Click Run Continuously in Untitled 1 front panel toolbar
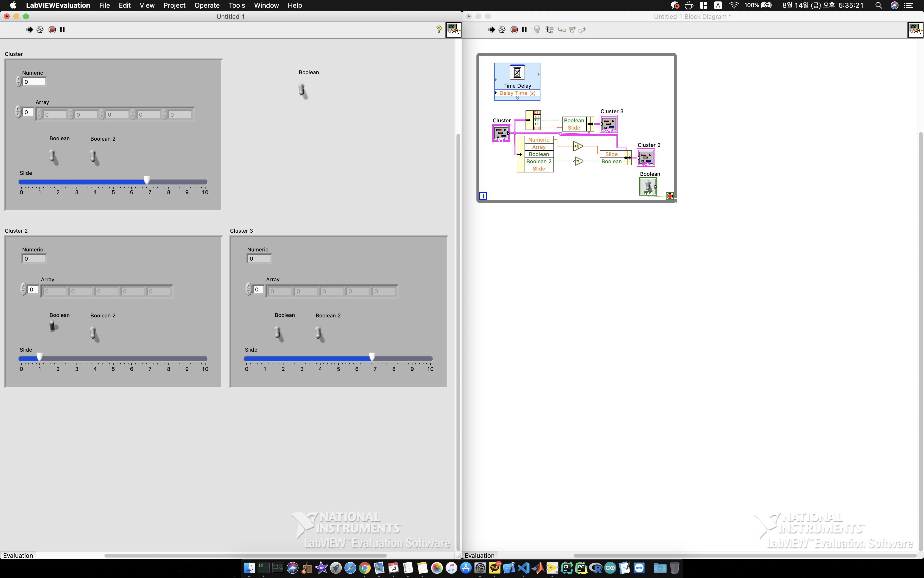Screen dimensions: 924x578 click(x=40, y=29)
